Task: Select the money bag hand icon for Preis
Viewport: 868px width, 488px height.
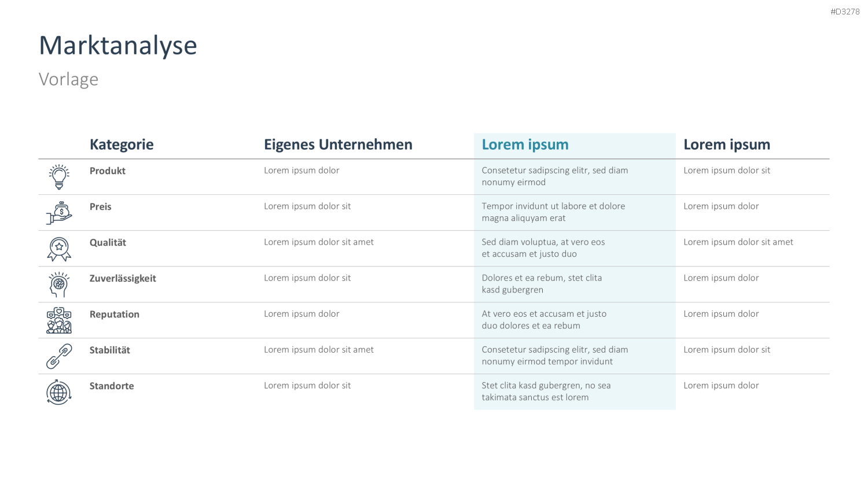Action: [x=59, y=213]
